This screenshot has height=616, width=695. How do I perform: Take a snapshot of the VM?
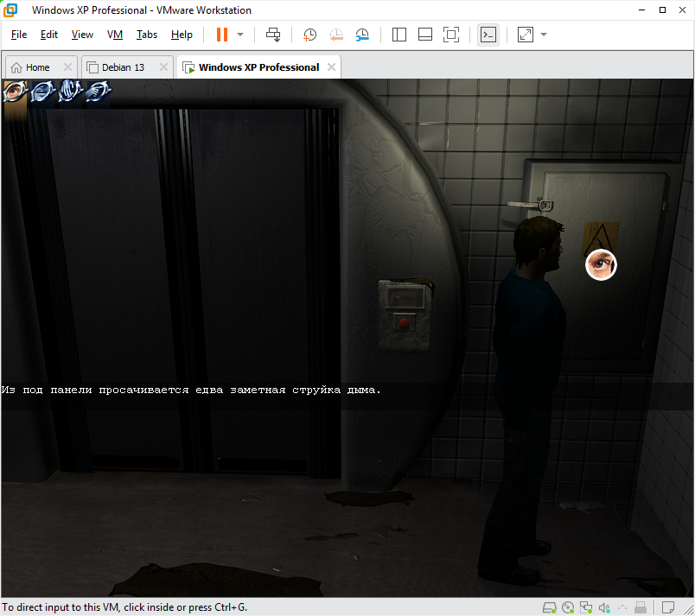pos(309,35)
